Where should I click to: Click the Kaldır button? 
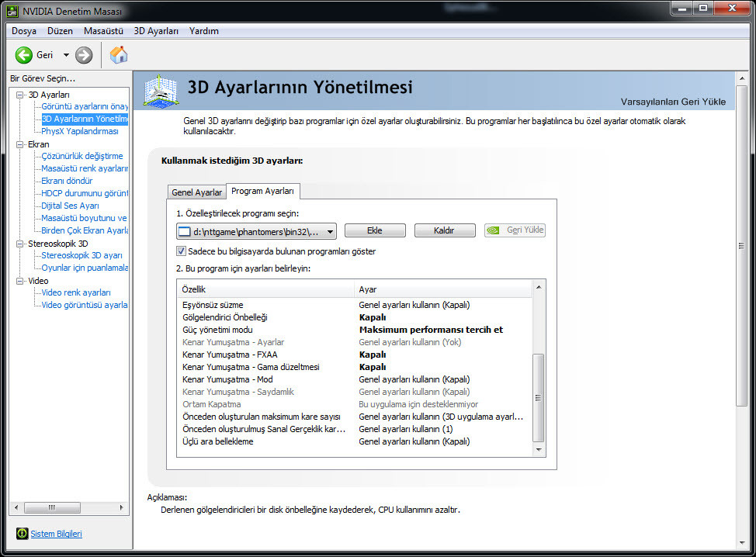click(x=445, y=230)
